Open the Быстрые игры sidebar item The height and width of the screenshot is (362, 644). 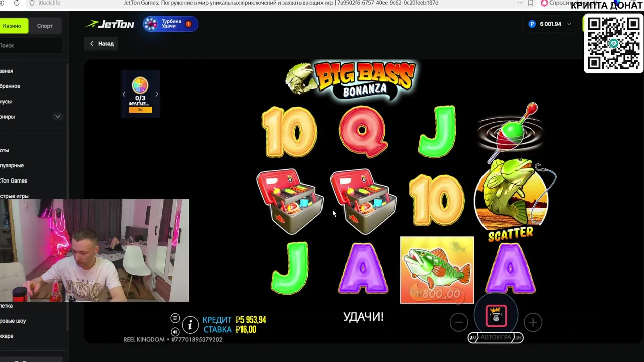[x=14, y=196]
